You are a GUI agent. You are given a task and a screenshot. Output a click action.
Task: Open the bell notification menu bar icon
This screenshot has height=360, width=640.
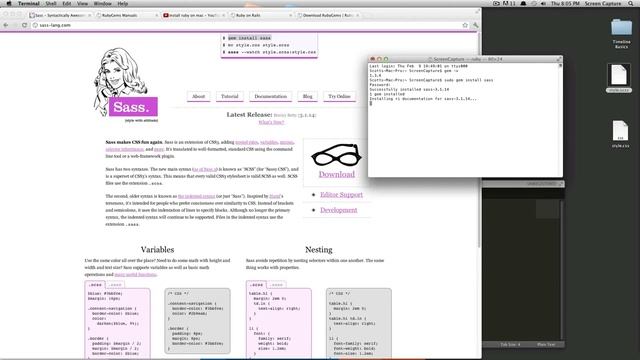pos(523,4)
